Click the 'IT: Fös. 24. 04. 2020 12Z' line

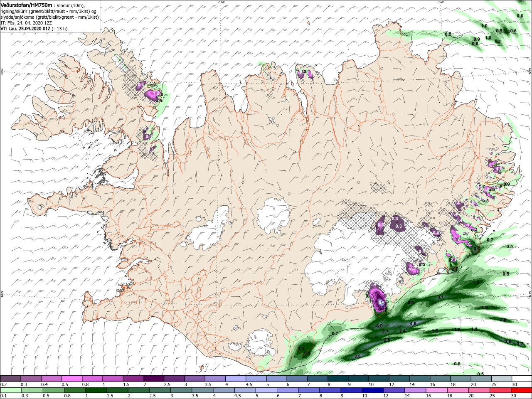click(x=26, y=23)
